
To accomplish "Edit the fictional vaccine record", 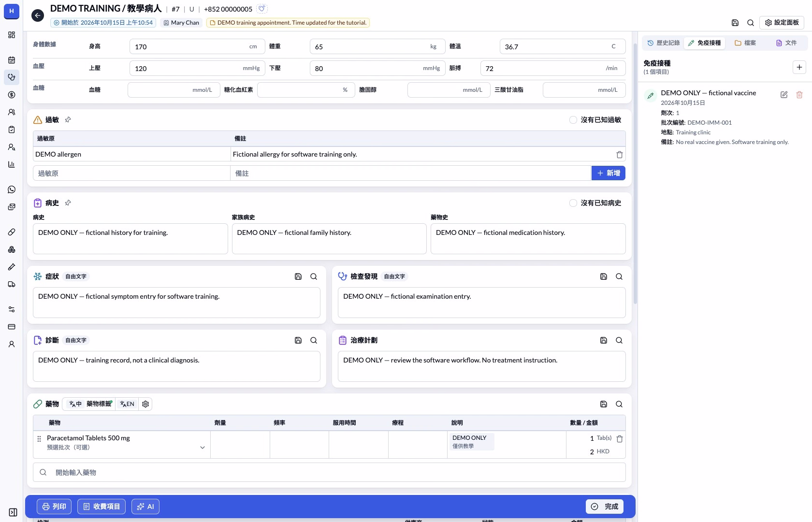I will tap(784, 95).
